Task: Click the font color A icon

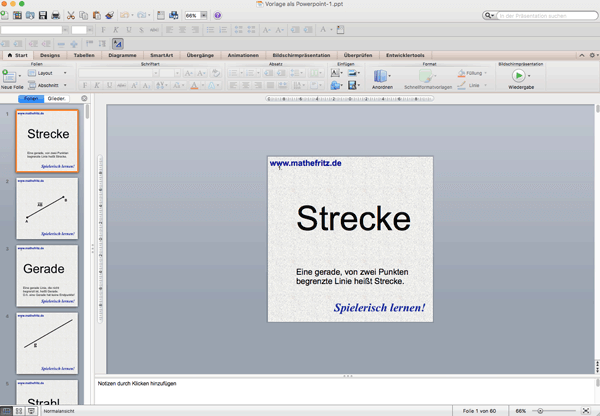Action: click(194, 85)
